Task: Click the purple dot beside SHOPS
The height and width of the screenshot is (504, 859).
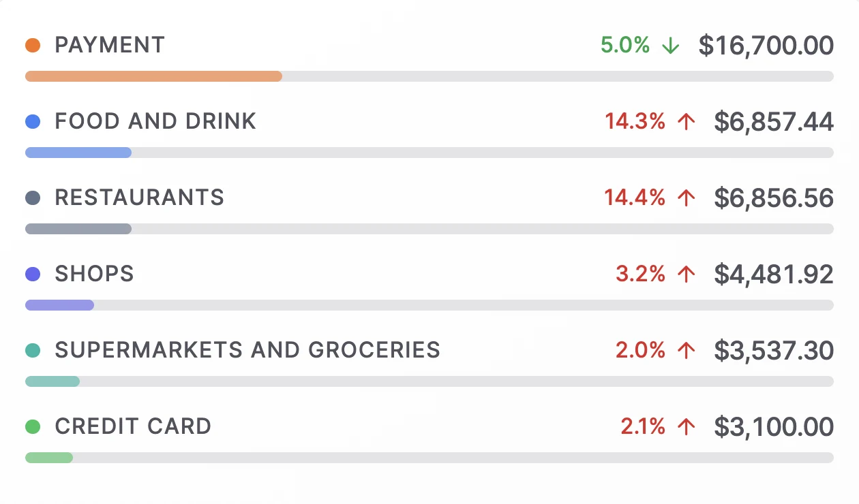Action: pyautogui.click(x=33, y=274)
